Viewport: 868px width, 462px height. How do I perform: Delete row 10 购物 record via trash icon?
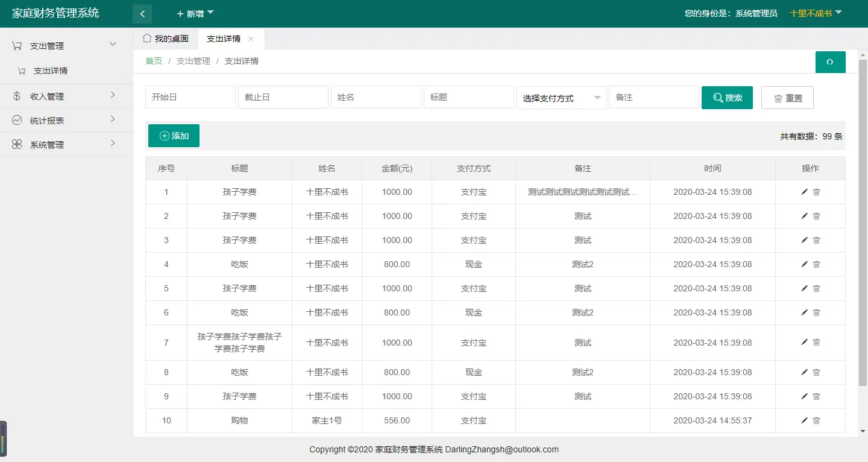[817, 420]
